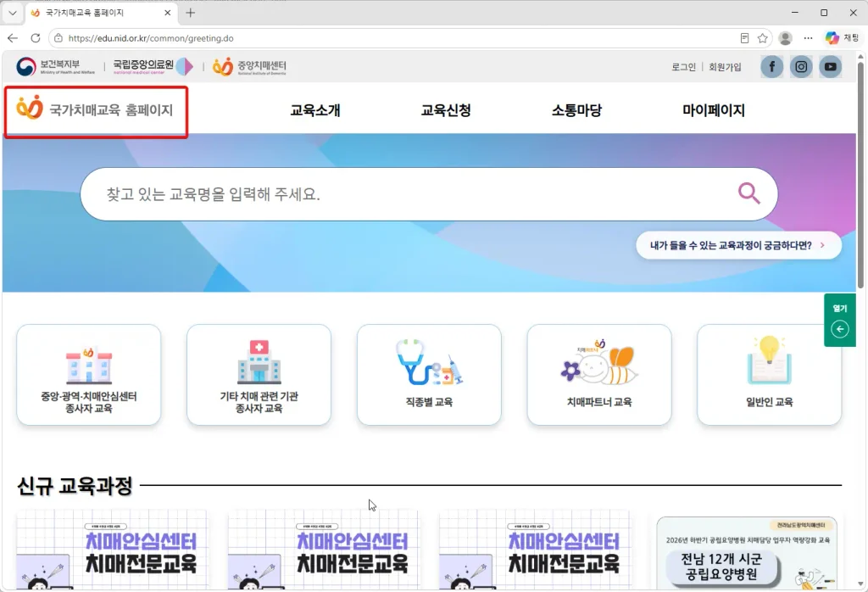Open 소통마당 menu
The height and width of the screenshot is (592, 868).
[576, 110]
